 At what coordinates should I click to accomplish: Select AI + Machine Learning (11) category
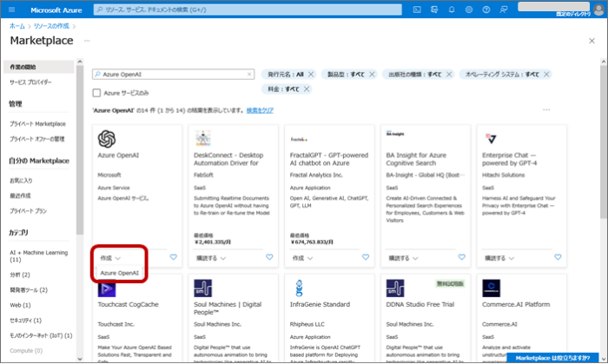pyautogui.click(x=38, y=256)
